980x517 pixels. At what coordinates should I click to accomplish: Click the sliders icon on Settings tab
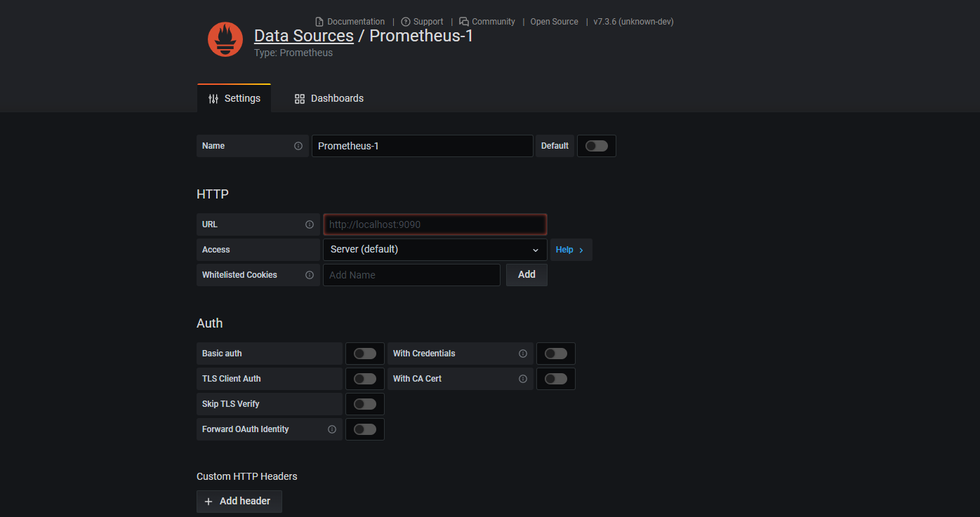[213, 99]
